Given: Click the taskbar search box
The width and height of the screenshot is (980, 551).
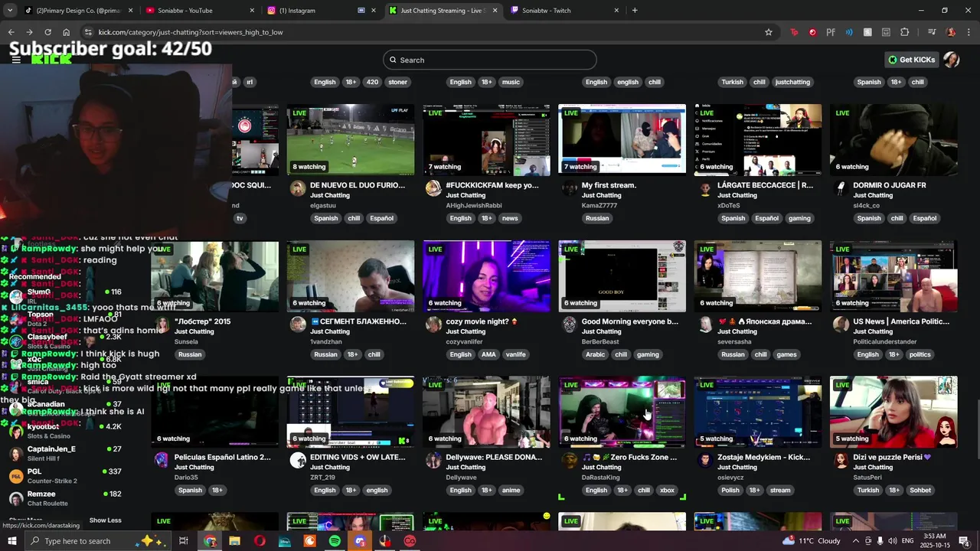Looking at the screenshot, I should pos(98,541).
